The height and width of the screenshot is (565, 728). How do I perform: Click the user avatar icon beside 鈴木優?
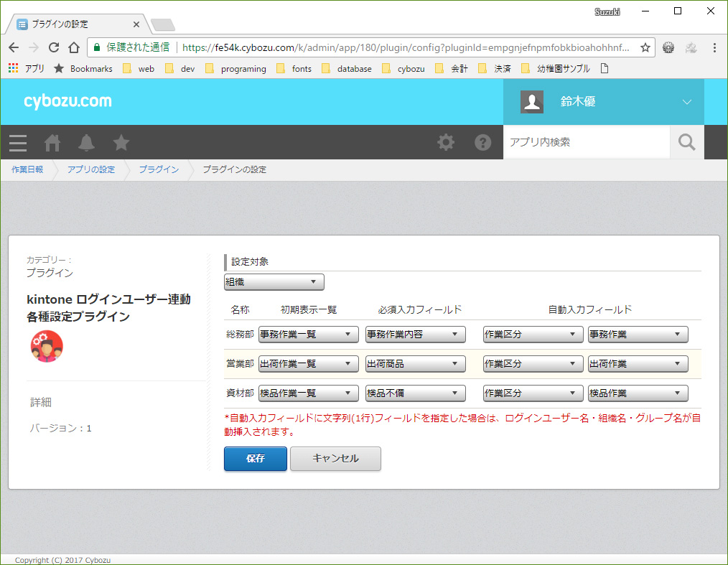(531, 102)
